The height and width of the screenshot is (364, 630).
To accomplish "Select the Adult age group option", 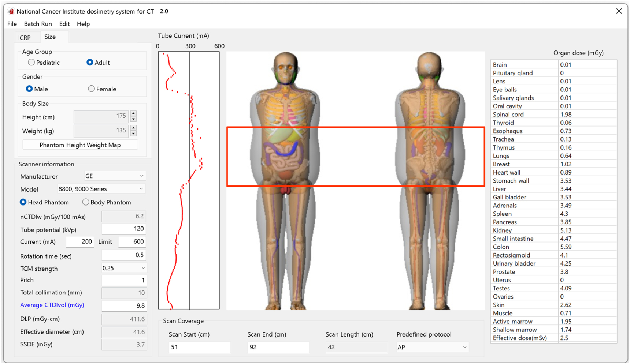I will (x=90, y=62).
